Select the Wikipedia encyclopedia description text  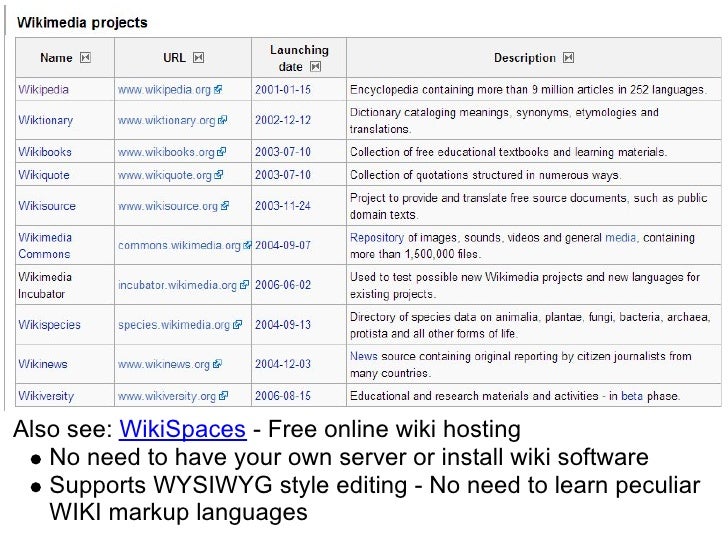point(528,90)
